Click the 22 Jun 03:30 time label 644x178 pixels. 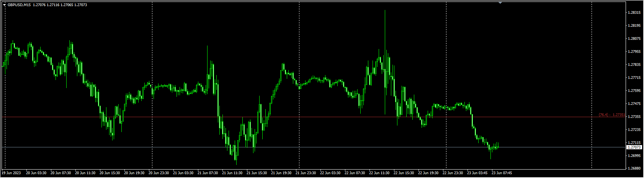[330, 173]
